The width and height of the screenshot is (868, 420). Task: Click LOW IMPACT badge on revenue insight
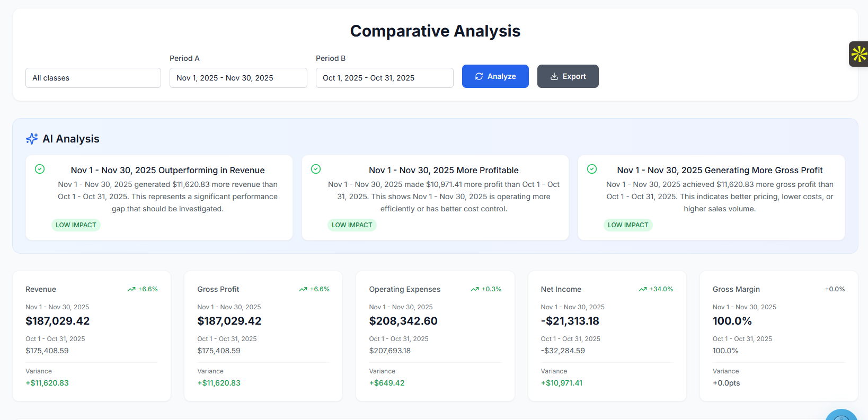(76, 225)
